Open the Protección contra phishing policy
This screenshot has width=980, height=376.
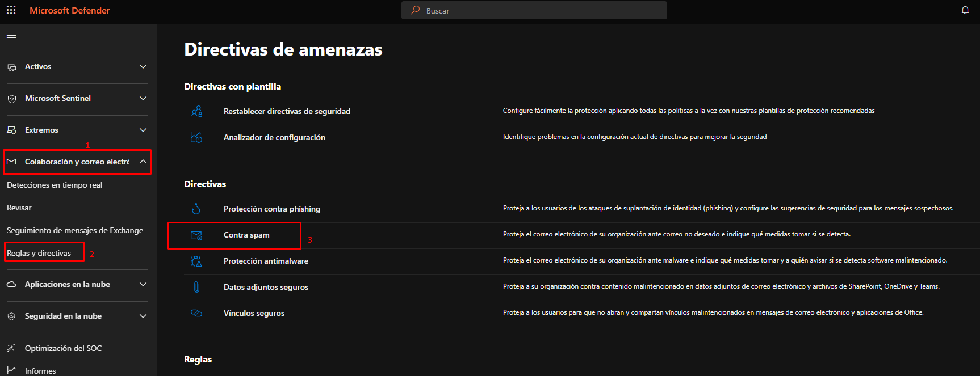(x=271, y=209)
